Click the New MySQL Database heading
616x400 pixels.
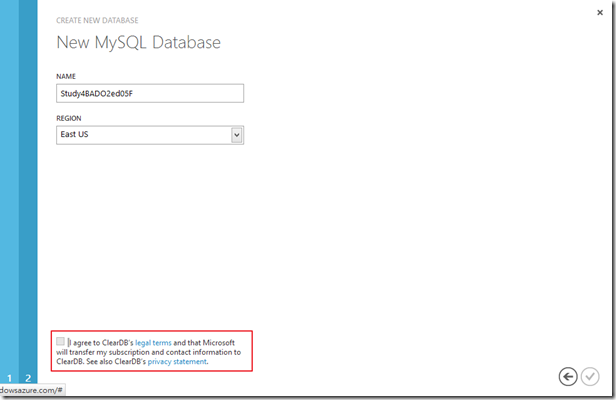pos(138,42)
